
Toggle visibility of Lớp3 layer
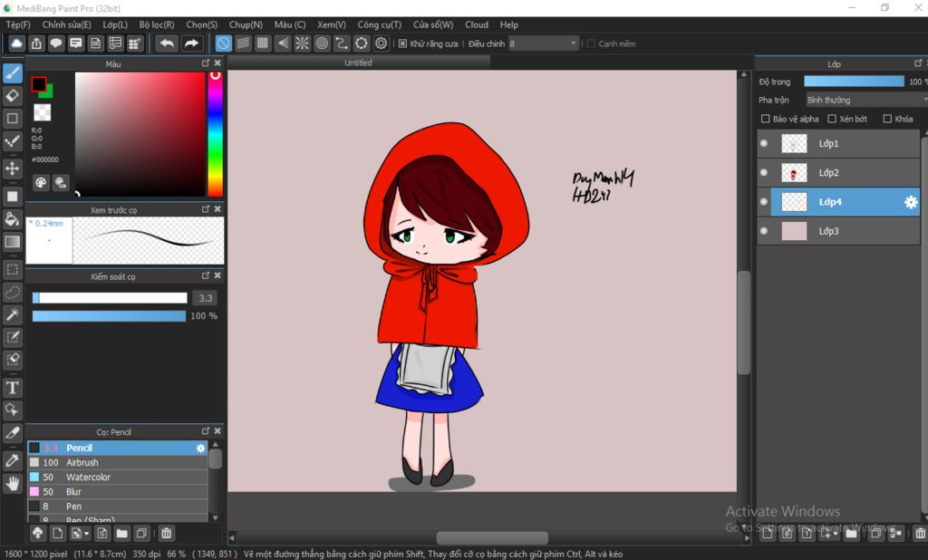pyautogui.click(x=764, y=231)
